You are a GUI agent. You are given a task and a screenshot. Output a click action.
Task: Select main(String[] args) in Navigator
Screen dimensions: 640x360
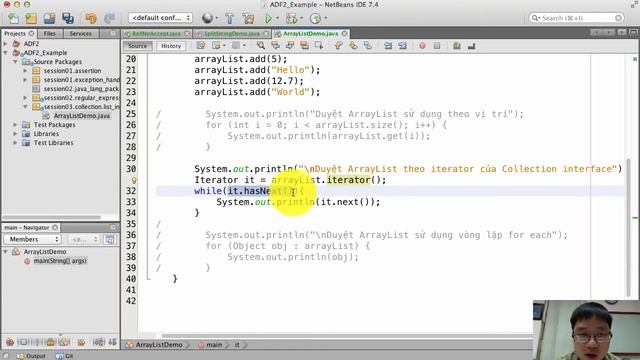(60, 261)
